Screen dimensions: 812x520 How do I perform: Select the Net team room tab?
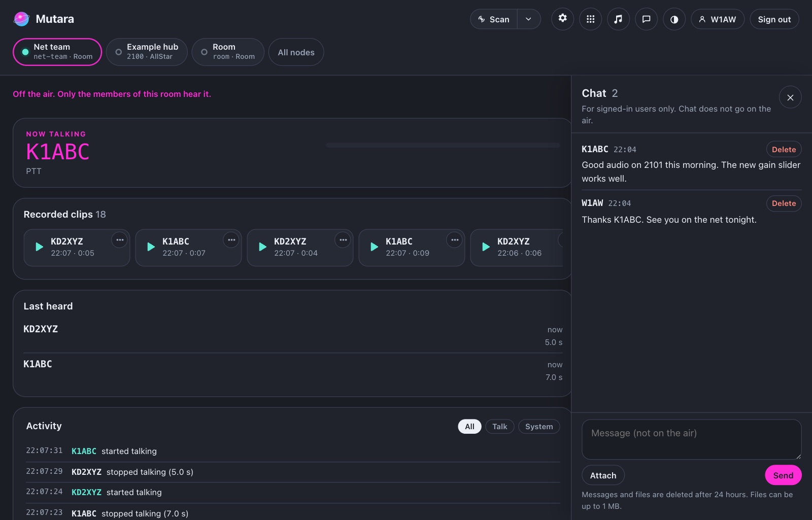pyautogui.click(x=57, y=52)
